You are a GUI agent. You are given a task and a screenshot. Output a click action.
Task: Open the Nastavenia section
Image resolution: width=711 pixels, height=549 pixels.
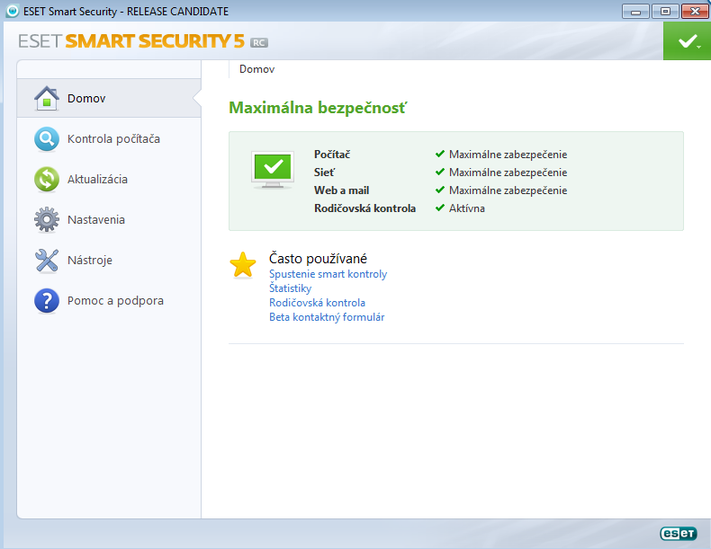[x=109, y=219]
